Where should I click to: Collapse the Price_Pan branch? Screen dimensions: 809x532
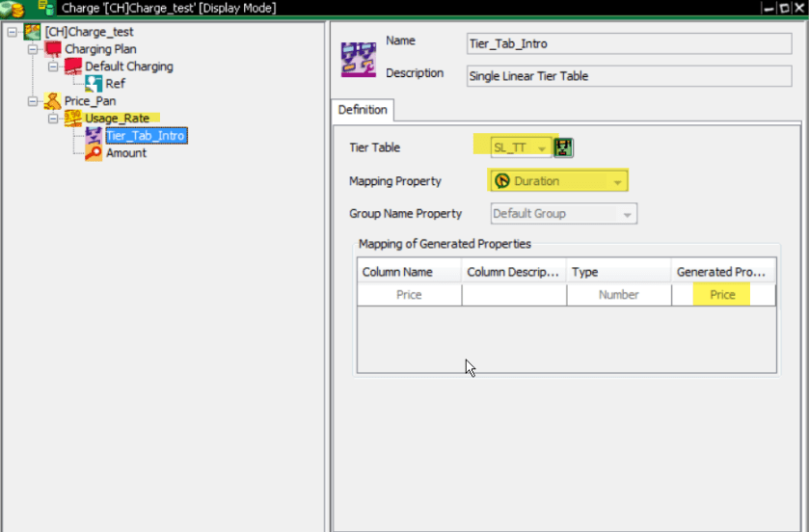(x=33, y=101)
